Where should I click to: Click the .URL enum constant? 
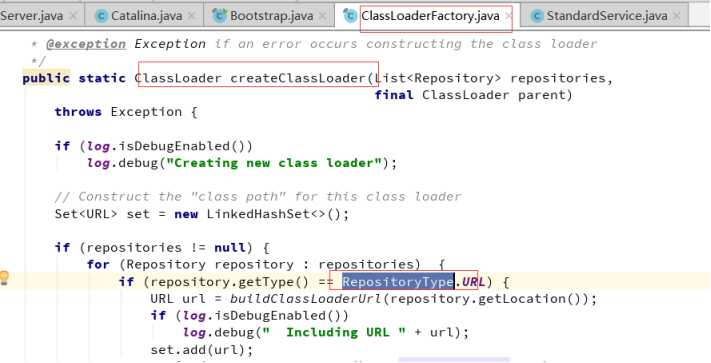click(470, 282)
